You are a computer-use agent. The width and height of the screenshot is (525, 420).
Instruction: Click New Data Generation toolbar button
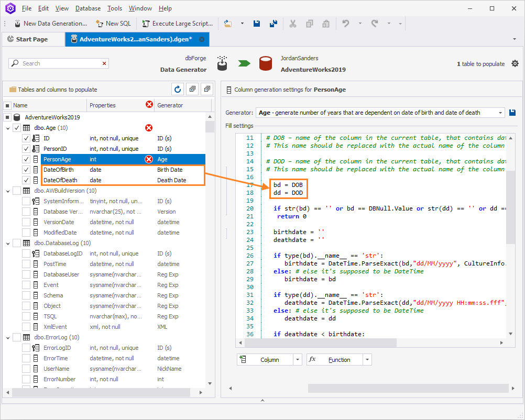pos(50,24)
